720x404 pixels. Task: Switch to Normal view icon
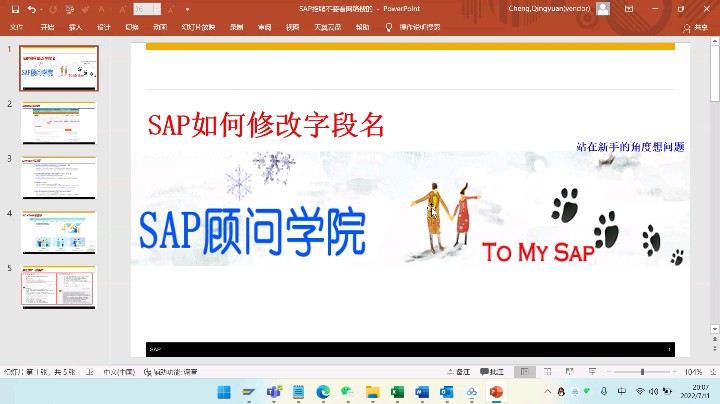[x=525, y=371]
